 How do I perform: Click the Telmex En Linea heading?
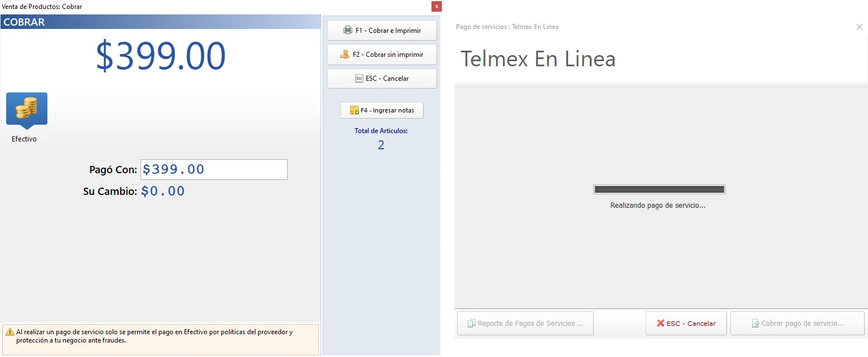point(537,58)
